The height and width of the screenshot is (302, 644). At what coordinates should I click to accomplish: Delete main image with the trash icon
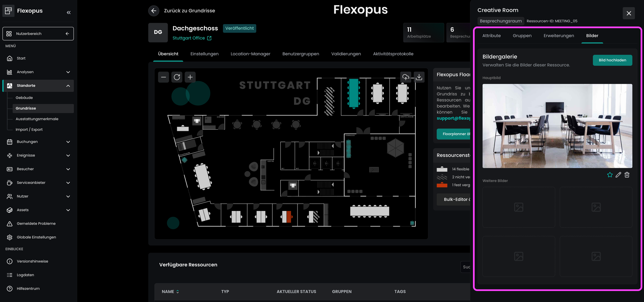627,175
